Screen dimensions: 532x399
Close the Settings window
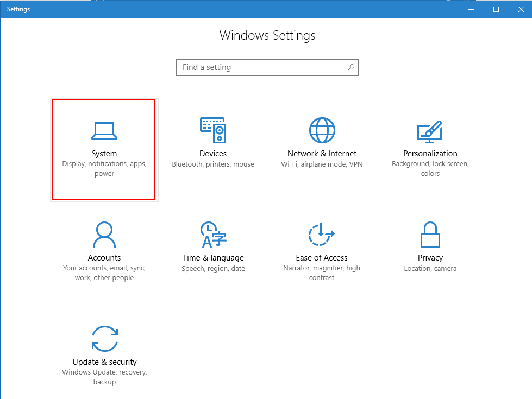click(x=521, y=9)
